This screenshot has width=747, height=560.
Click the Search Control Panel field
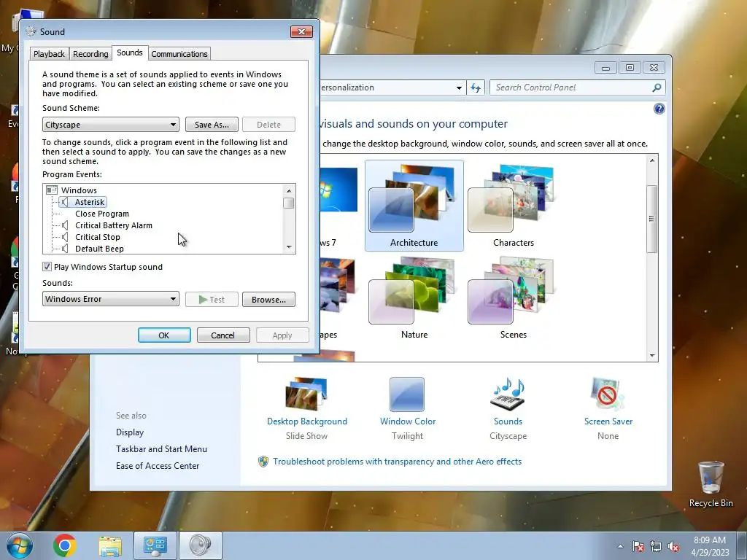(578, 87)
